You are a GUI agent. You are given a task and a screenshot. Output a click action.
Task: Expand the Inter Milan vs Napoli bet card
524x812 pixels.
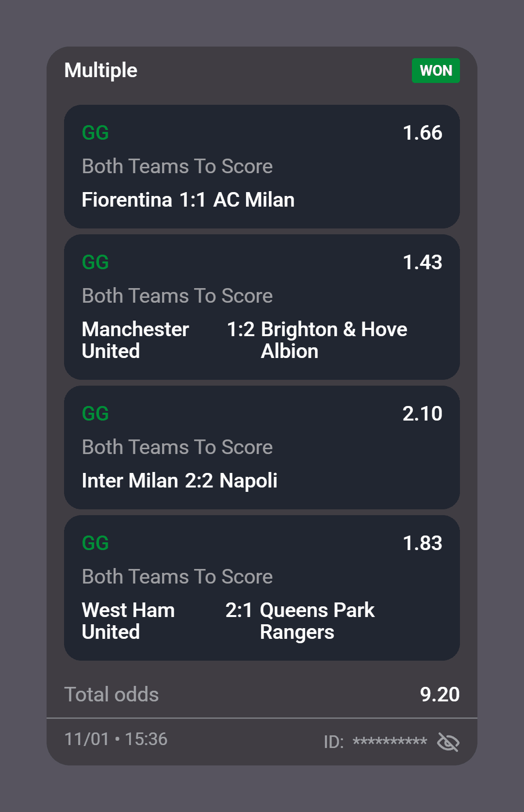(x=262, y=446)
